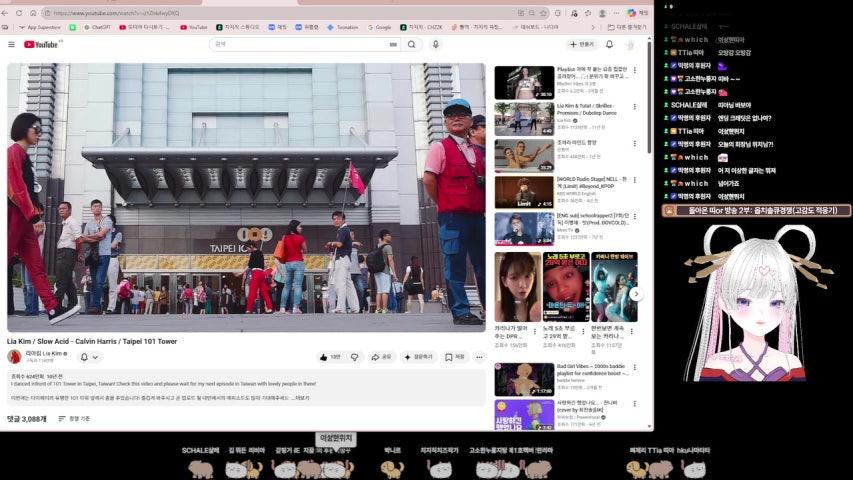Save the video to a playlist
This screenshot has height=480, width=853.
(455, 357)
